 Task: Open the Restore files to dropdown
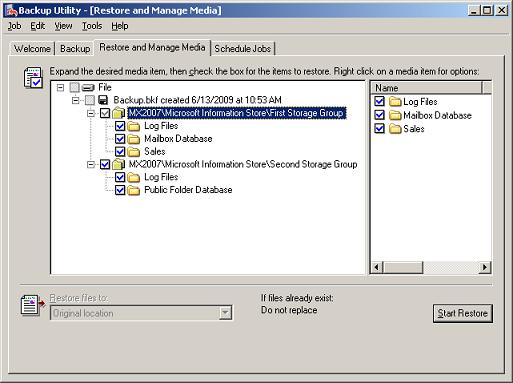pyautogui.click(x=225, y=313)
